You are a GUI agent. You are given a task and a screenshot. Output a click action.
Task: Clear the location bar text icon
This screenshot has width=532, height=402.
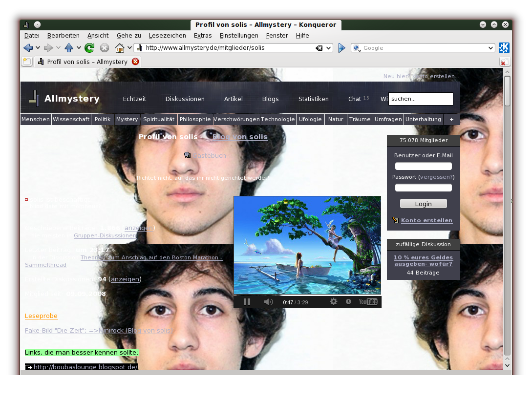(x=319, y=48)
